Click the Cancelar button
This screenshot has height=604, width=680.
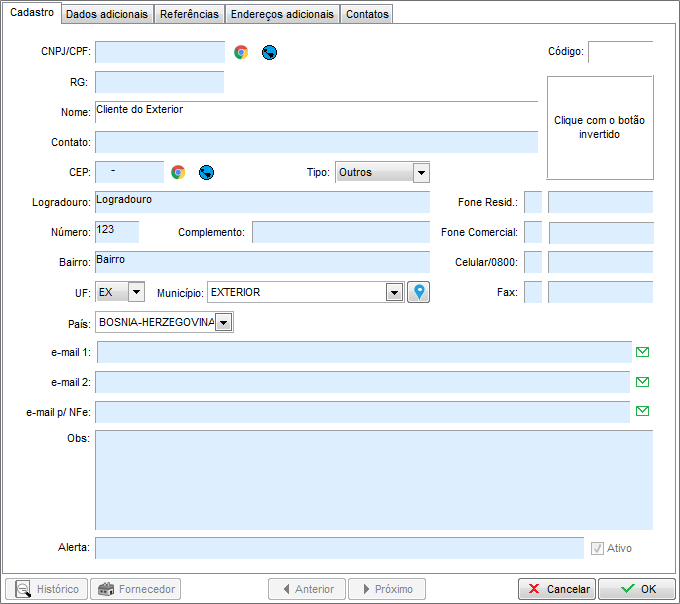click(557, 589)
